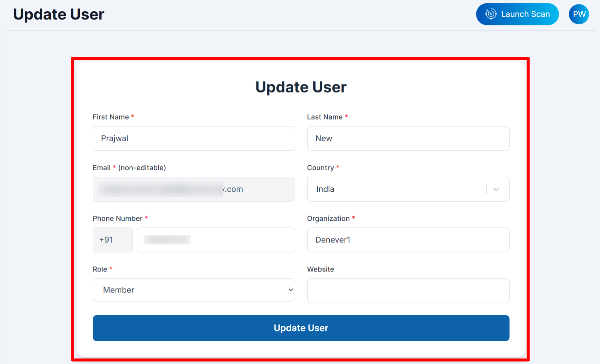600x364 pixels.
Task: Click the Website label text
Action: [x=321, y=269]
